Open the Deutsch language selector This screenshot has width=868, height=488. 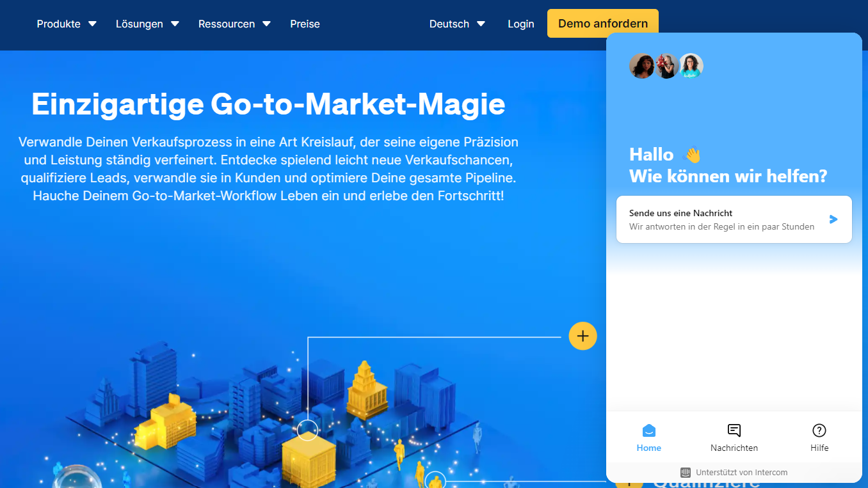coord(457,24)
